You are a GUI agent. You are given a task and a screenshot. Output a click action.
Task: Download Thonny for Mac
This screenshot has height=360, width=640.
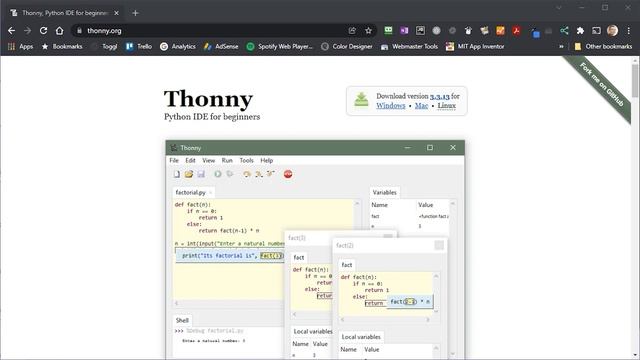[421, 106]
